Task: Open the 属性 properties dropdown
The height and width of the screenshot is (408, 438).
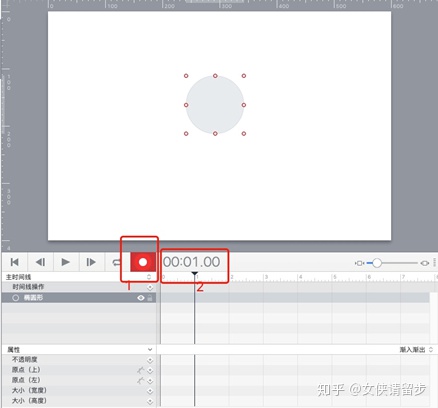Action: [150, 350]
